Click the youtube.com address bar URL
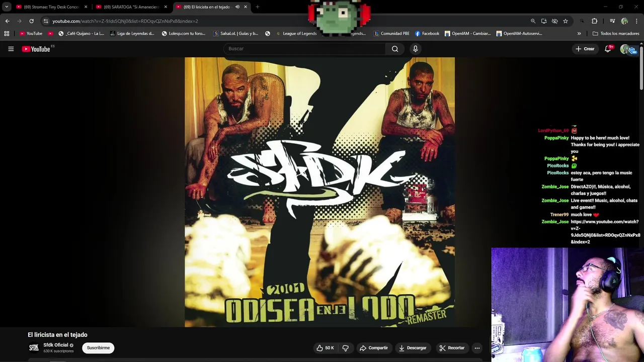644x362 pixels. (125, 21)
